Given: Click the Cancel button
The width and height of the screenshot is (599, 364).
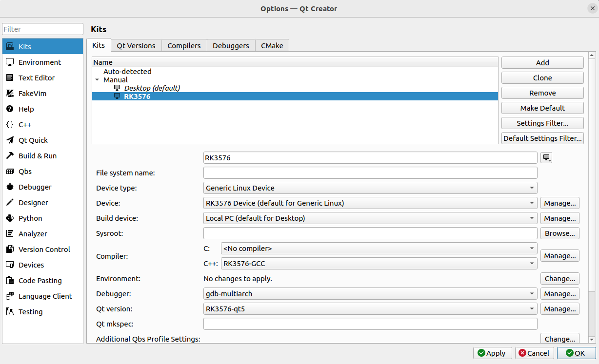Looking at the screenshot, I should tap(534, 353).
